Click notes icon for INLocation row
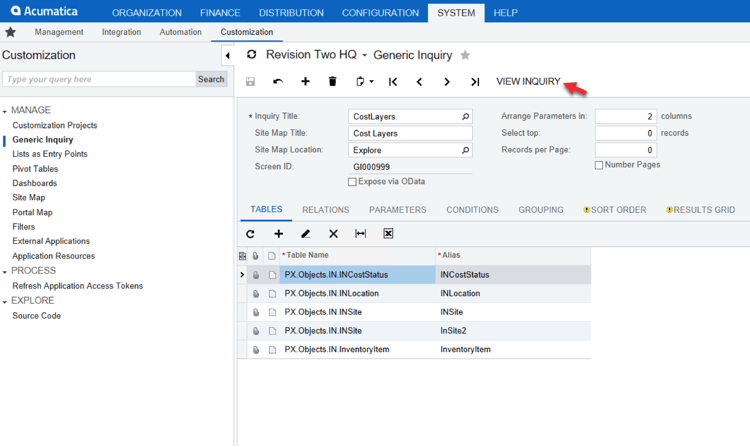Image resolution: width=750 pixels, height=447 pixels. tap(272, 294)
